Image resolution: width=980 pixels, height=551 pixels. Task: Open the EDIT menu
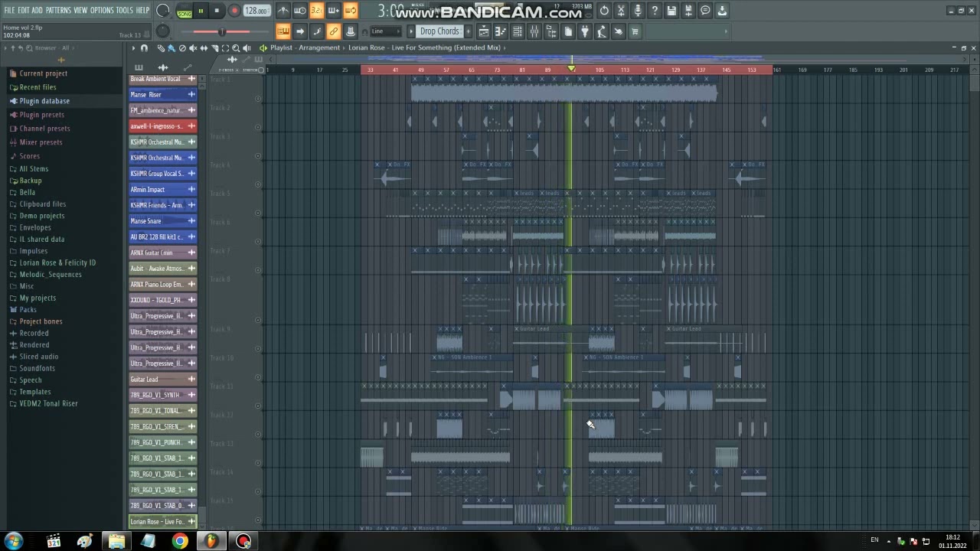(24, 10)
